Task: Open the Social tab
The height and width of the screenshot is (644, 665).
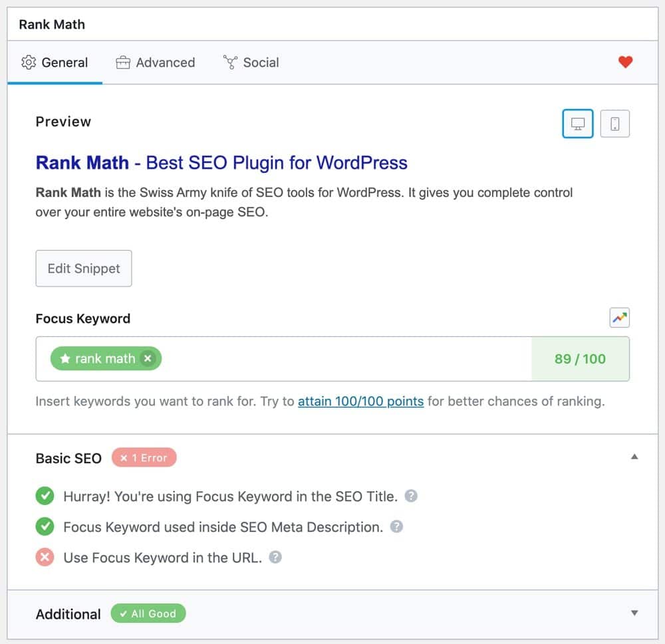Action: click(x=251, y=62)
